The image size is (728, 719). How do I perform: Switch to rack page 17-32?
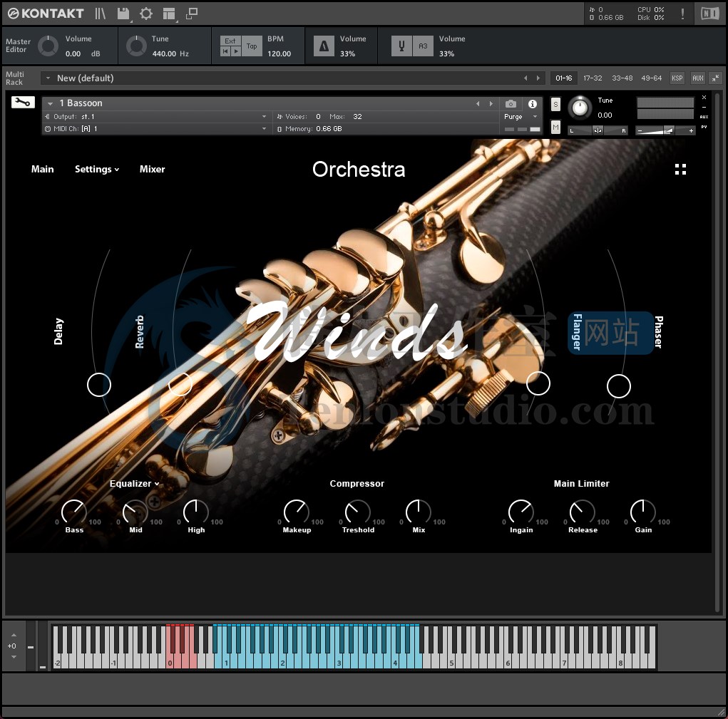pos(593,78)
